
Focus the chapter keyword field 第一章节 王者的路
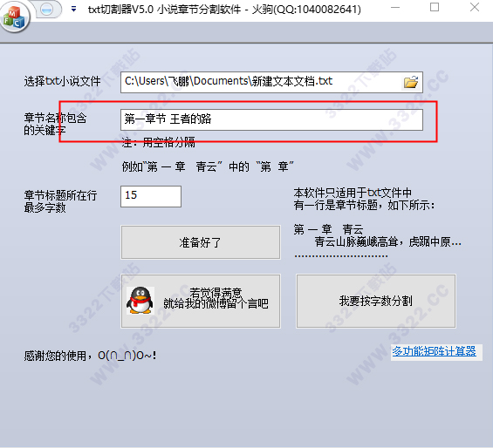(x=271, y=119)
